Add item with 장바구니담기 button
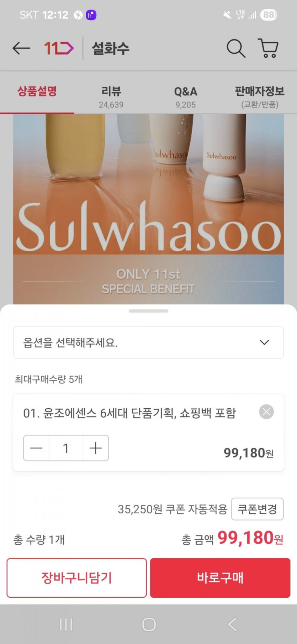Screen dimensions: 297x644 [x=76, y=578]
